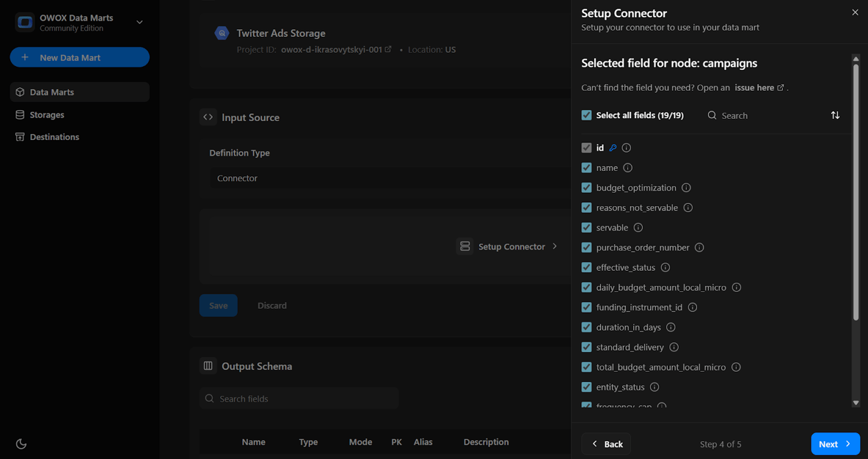Viewport: 868px width, 459px height.
Task: Show info for duration_in_days
Action: coord(671,327)
